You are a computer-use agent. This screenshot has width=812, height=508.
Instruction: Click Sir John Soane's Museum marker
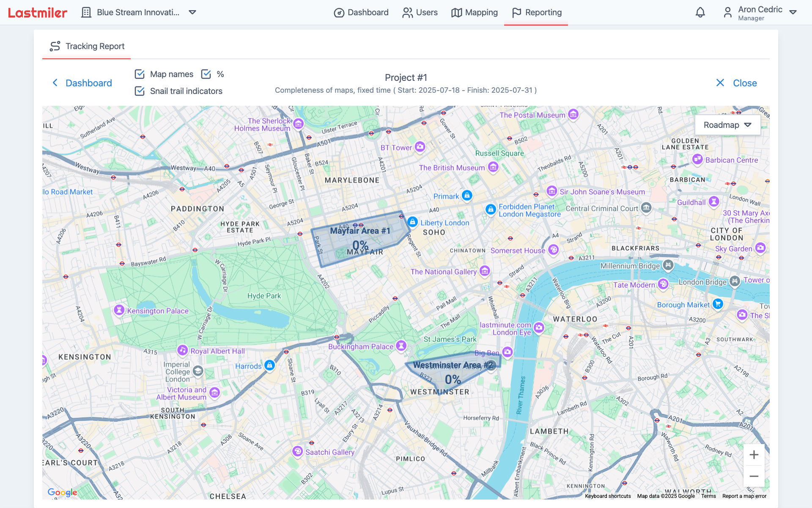point(551,191)
